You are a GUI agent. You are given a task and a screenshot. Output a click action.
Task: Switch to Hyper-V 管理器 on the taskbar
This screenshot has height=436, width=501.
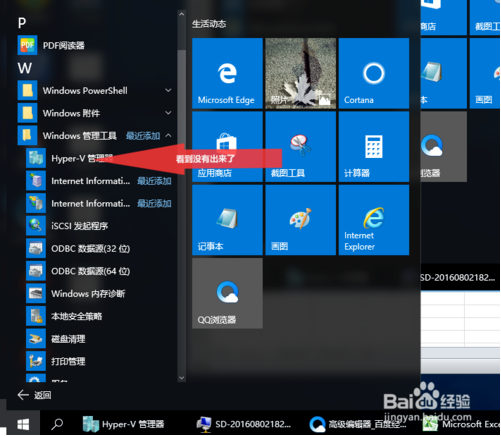tap(124, 424)
